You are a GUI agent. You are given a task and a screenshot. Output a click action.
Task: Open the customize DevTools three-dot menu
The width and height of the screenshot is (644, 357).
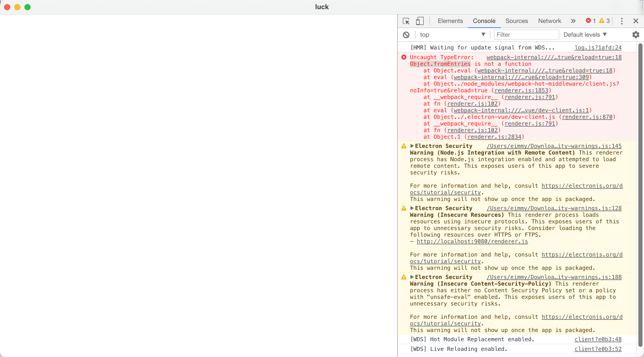(622, 21)
